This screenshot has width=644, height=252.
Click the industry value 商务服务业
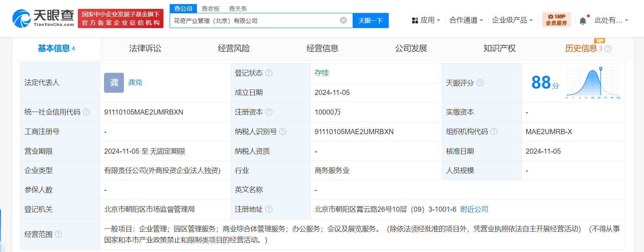click(332, 170)
